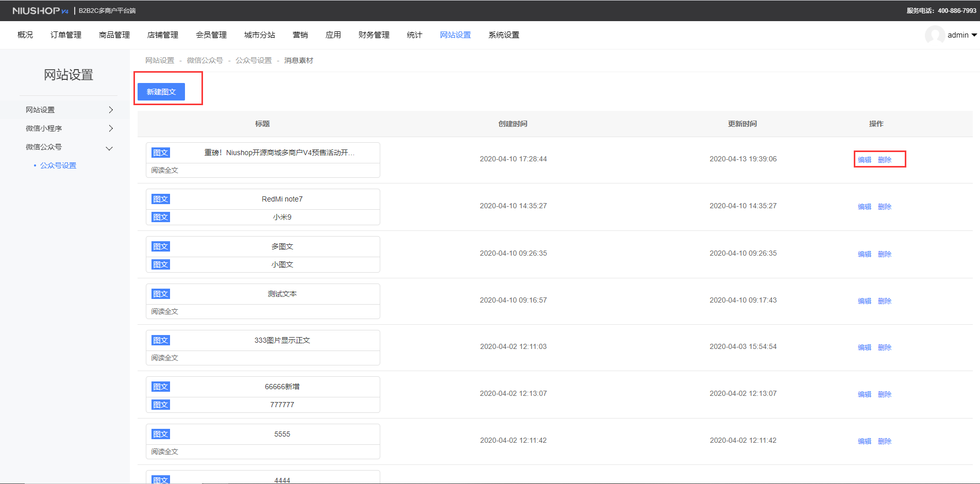The width and height of the screenshot is (980, 484).
Task: Click 阅读全文 under 333图片显示正文
Action: point(165,358)
